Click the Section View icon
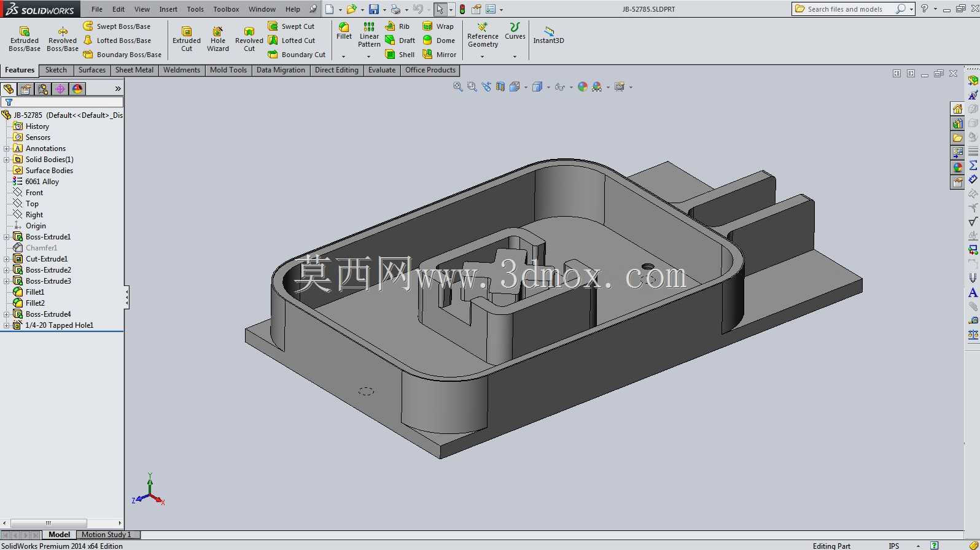Screen dimensions: 980x550 pos(500,87)
